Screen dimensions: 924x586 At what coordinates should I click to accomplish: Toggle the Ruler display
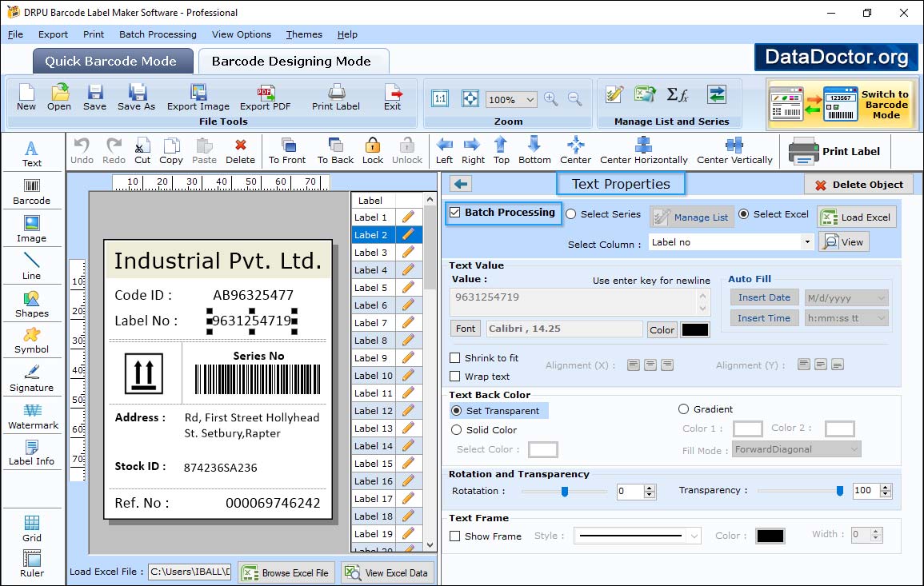pyautogui.click(x=32, y=564)
